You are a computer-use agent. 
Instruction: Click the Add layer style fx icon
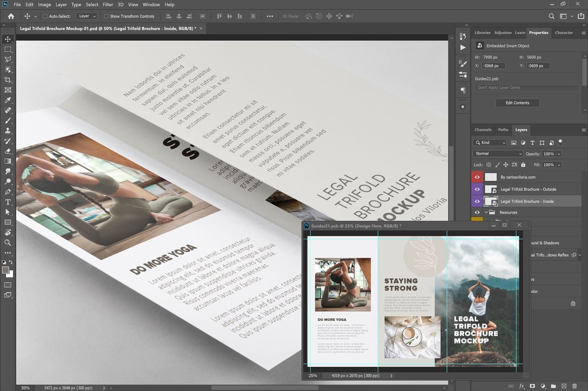coord(522,386)
